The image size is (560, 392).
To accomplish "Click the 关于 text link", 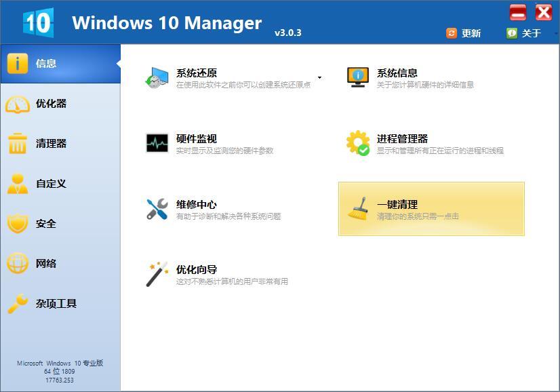I will coord(532,33).
